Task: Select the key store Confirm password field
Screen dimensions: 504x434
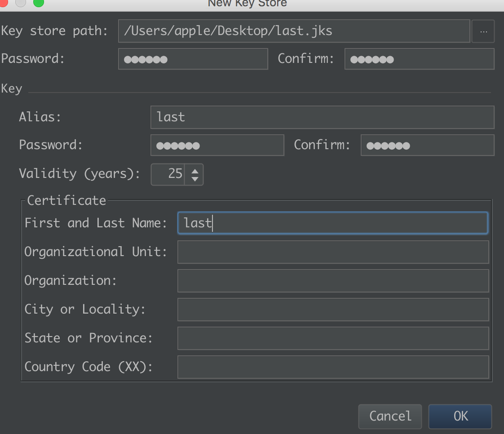Action: click(x=420, y=59)
